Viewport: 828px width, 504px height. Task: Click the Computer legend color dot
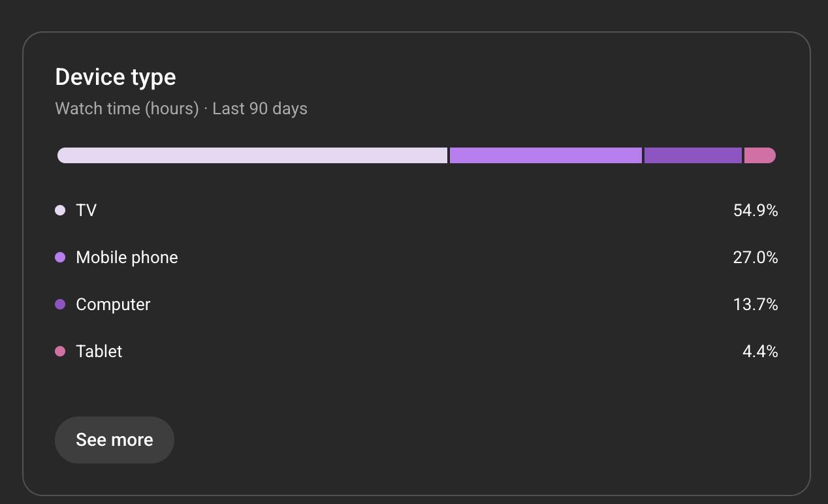click(x=60, y=304)
